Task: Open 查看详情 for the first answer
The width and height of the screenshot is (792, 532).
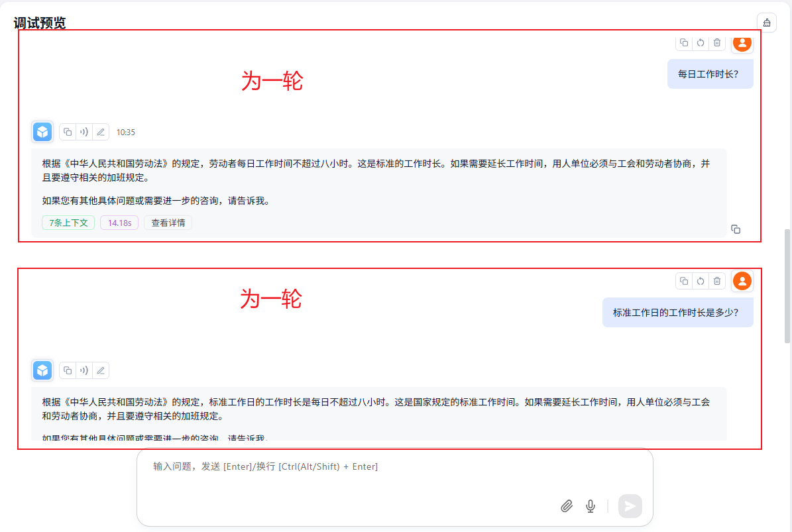Action: tap(168, 223)
